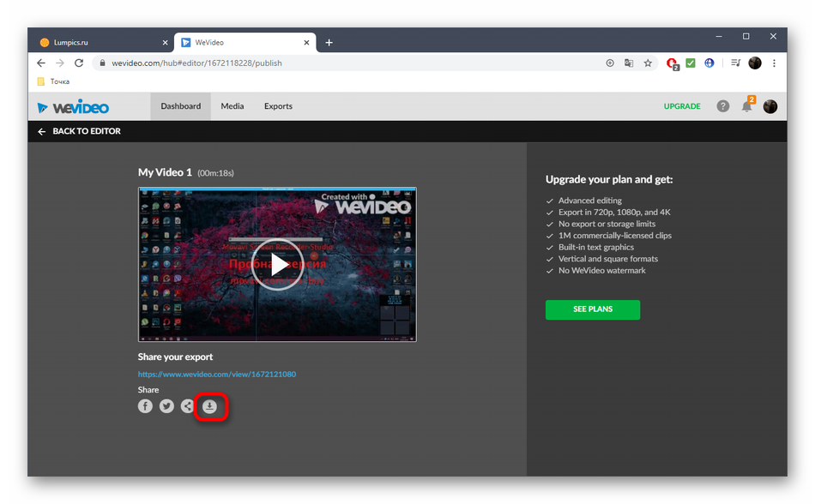
Task: Click the download export icon
Action: (x=210, y=406)
